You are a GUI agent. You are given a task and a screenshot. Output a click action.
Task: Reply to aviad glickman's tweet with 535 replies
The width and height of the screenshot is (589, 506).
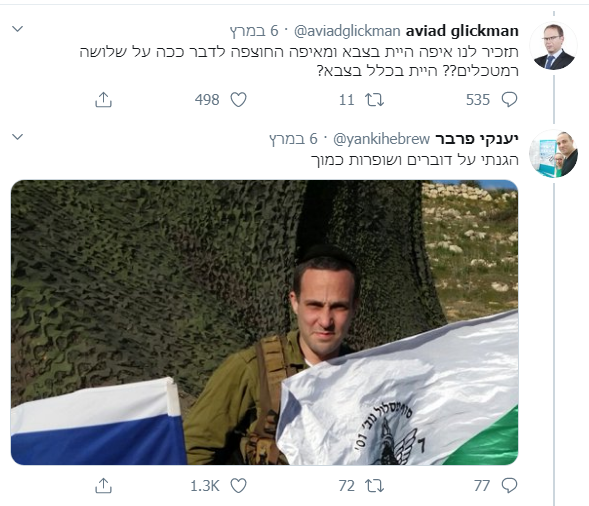(x=509, y=100)
